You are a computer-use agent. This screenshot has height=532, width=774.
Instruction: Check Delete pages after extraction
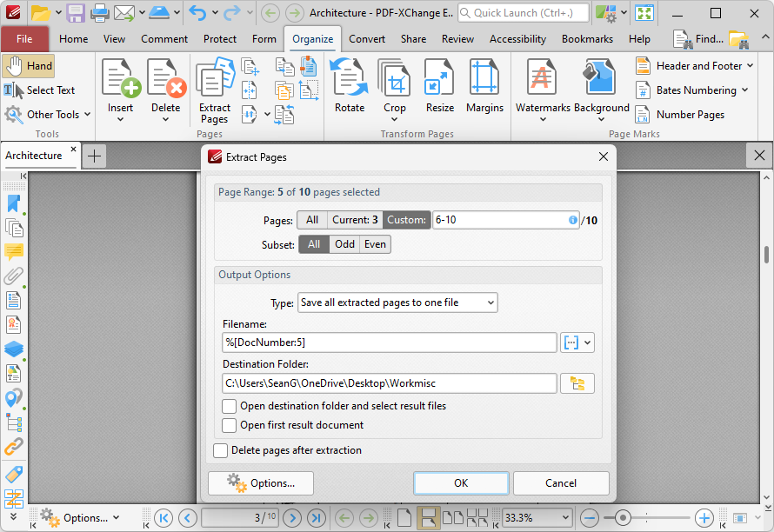coord(220,450)
